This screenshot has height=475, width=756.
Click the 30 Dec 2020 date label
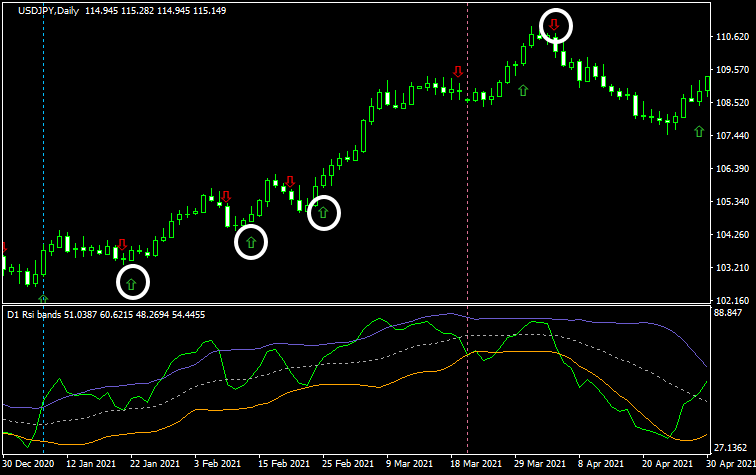(x=28, y=463)
